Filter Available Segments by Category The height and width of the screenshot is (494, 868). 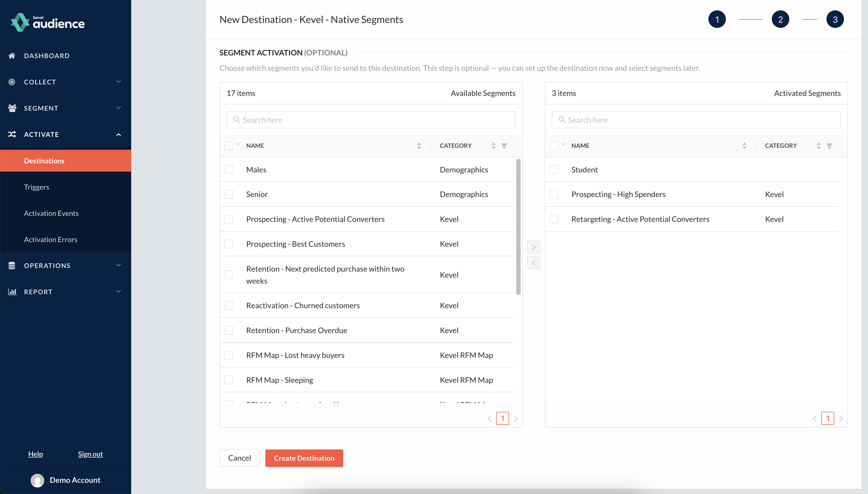coord(504,146)
